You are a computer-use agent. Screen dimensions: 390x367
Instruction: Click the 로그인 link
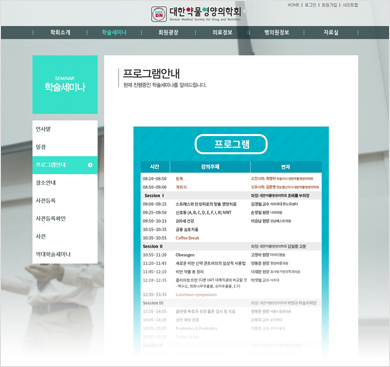pos(310,5)
